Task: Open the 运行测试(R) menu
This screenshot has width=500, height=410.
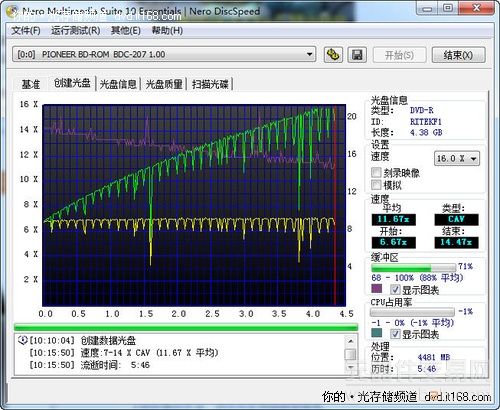Action: click(76, 31)
